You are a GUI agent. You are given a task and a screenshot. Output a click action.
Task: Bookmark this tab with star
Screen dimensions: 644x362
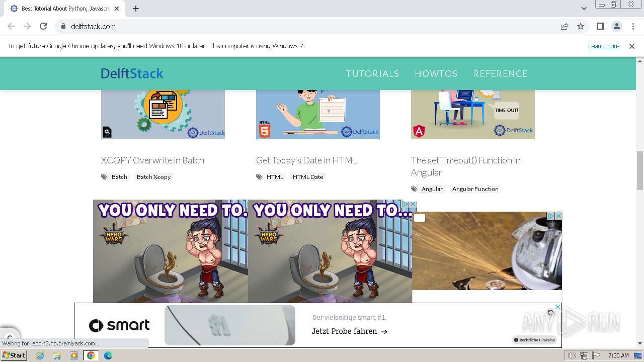[x=581, y=26]
